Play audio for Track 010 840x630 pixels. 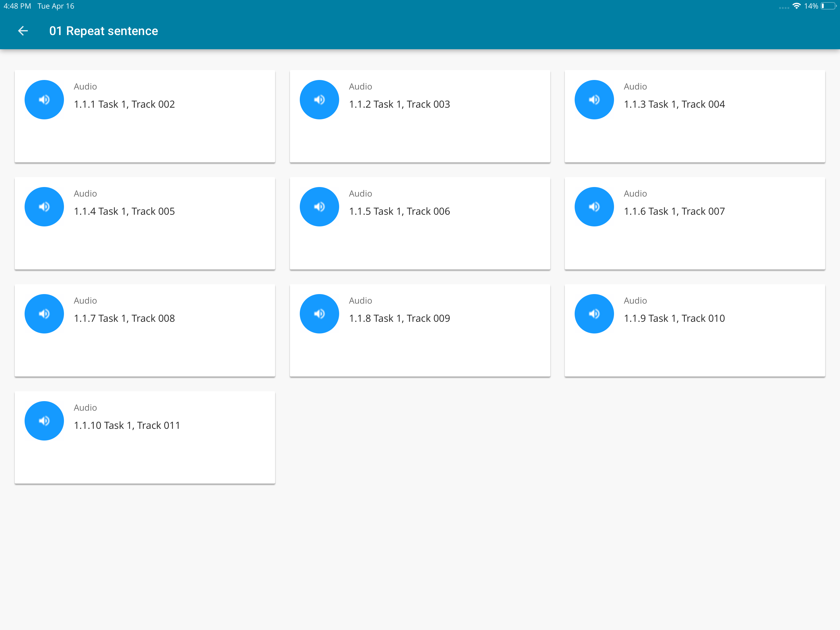594,314
